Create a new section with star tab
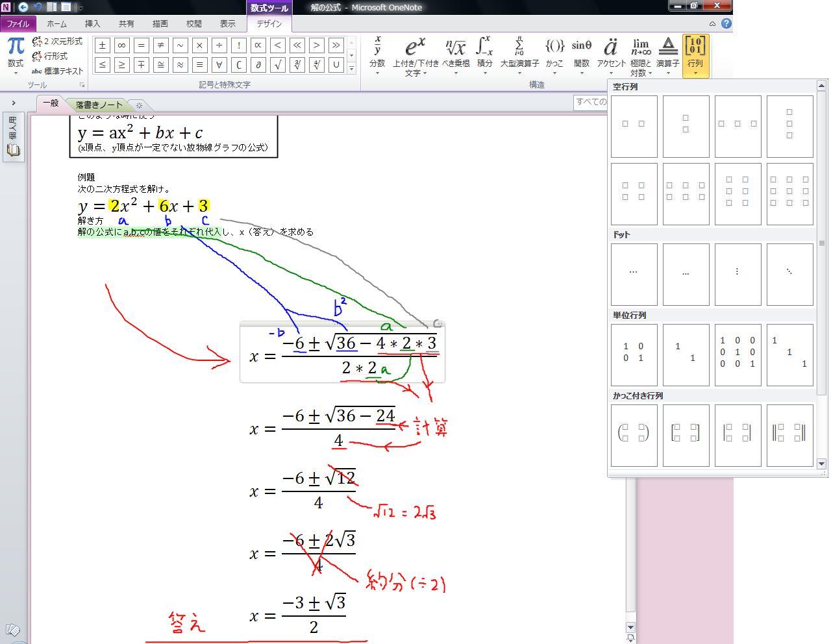This screenshot has height=644, width=831. pos(139,105)
